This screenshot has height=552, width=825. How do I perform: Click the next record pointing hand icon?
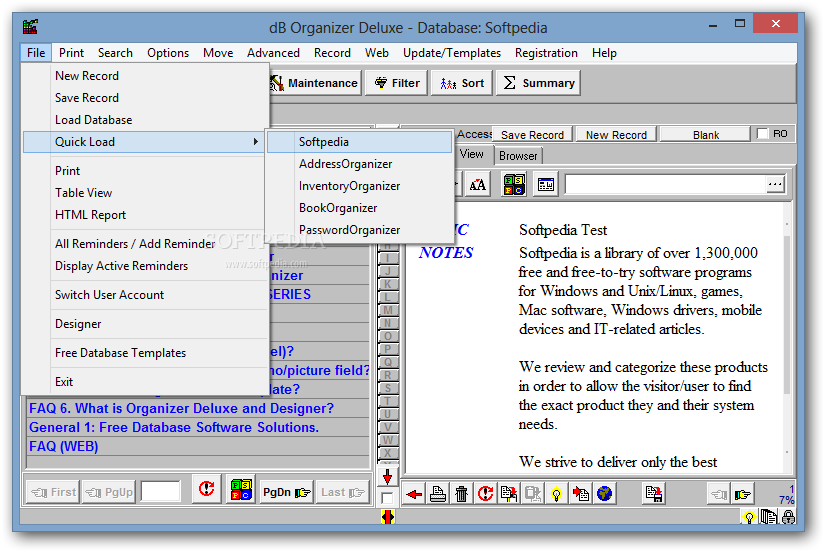[743, 494]
